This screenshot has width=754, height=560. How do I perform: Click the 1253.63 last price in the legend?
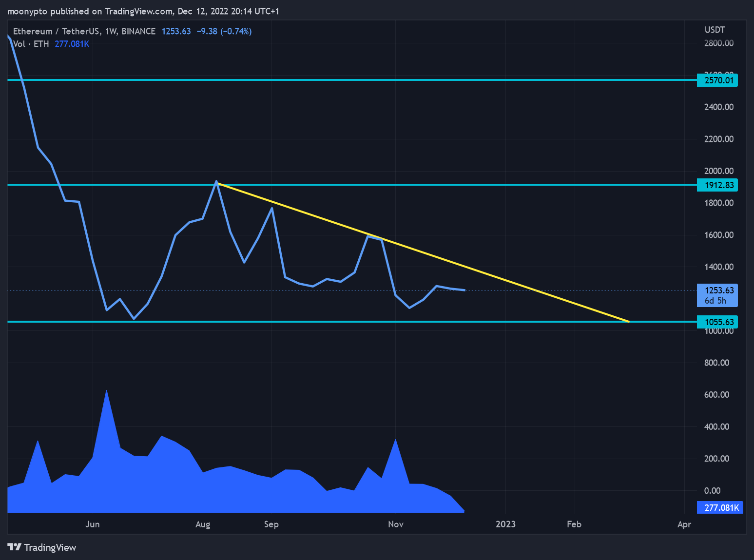(x=176, y=31)
